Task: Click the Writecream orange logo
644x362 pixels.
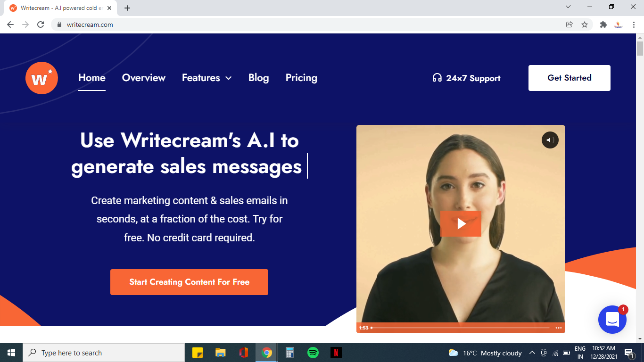Action: (x=41, y=78)
